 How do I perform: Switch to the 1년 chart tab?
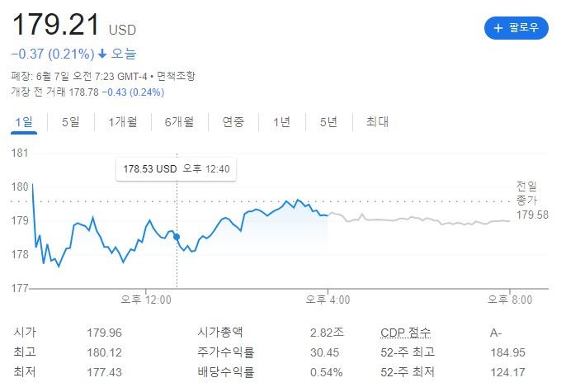[x=281, y=122]
